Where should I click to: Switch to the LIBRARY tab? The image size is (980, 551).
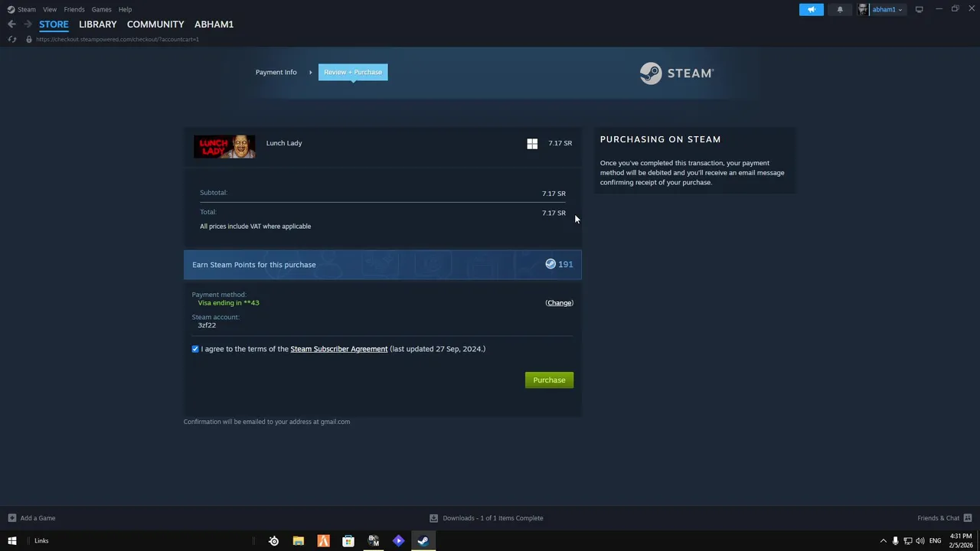click(98, 24)
